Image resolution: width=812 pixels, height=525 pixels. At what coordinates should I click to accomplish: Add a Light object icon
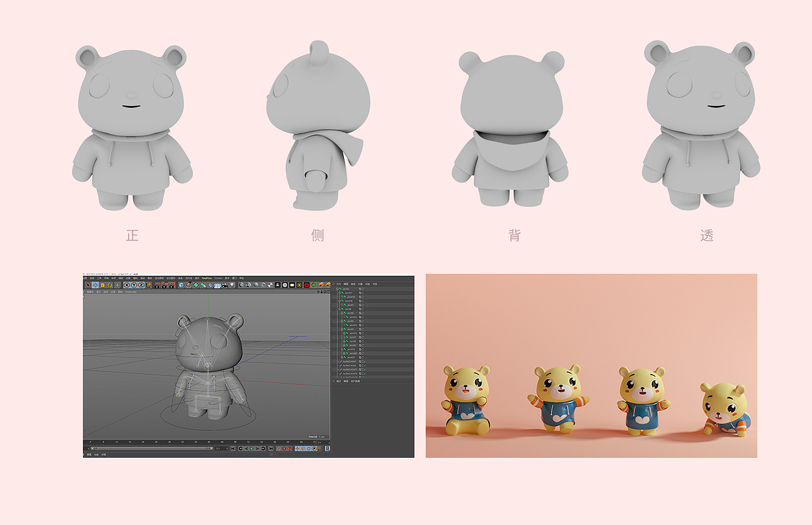point(232,285)
